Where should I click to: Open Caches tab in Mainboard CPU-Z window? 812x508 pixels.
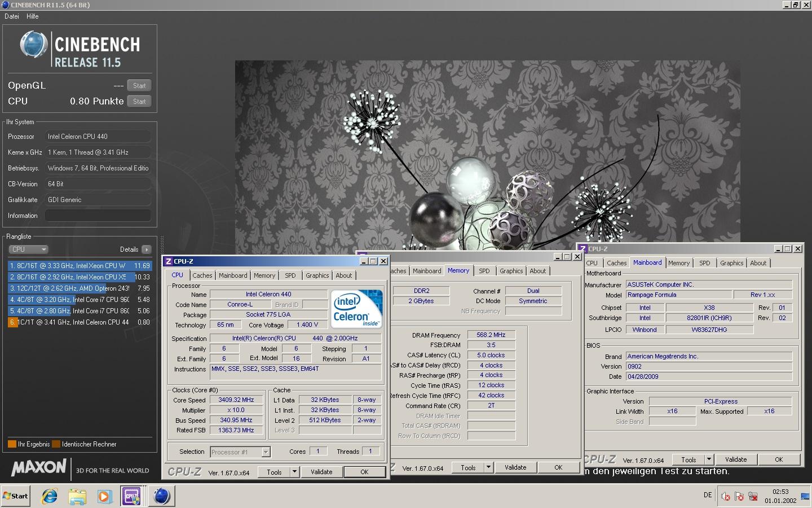[x=617, y=263]
